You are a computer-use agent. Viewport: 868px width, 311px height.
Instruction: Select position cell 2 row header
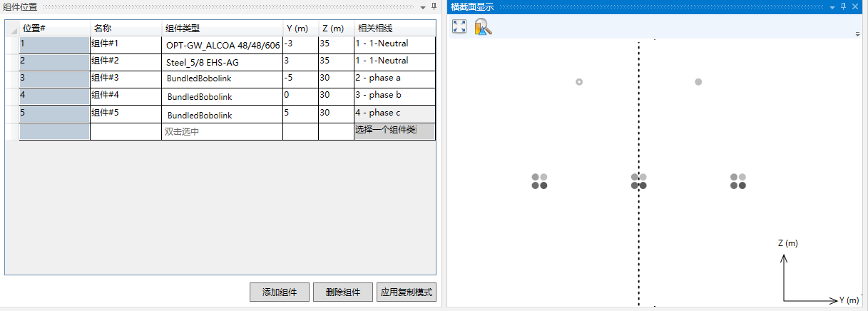55,62
